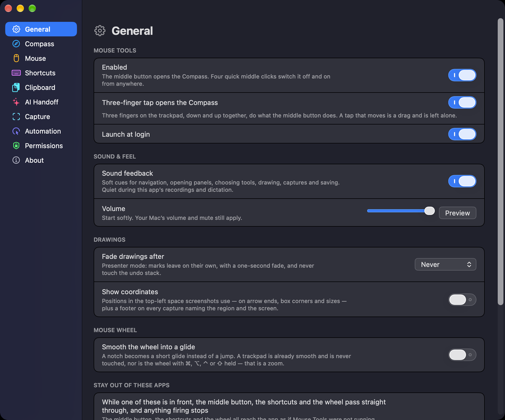Open the Capture section
This screenshot has width=505, height=420.
point(41,116)
